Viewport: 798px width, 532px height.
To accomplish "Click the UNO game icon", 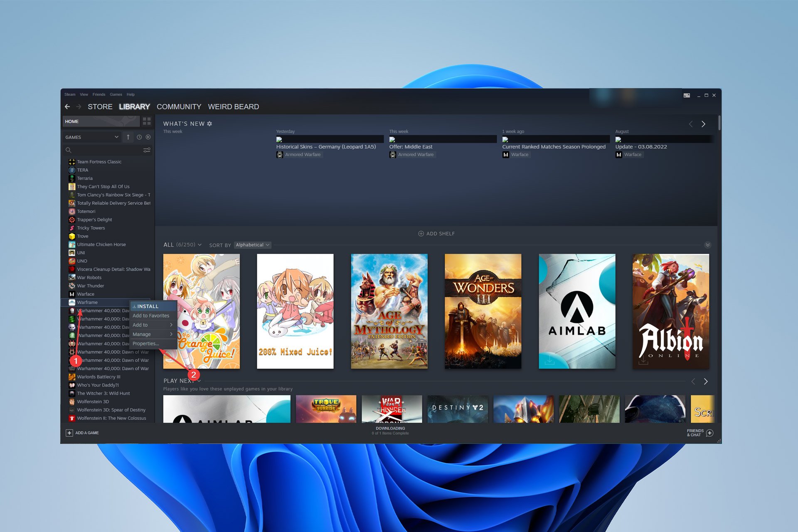I will pos(72,261).
